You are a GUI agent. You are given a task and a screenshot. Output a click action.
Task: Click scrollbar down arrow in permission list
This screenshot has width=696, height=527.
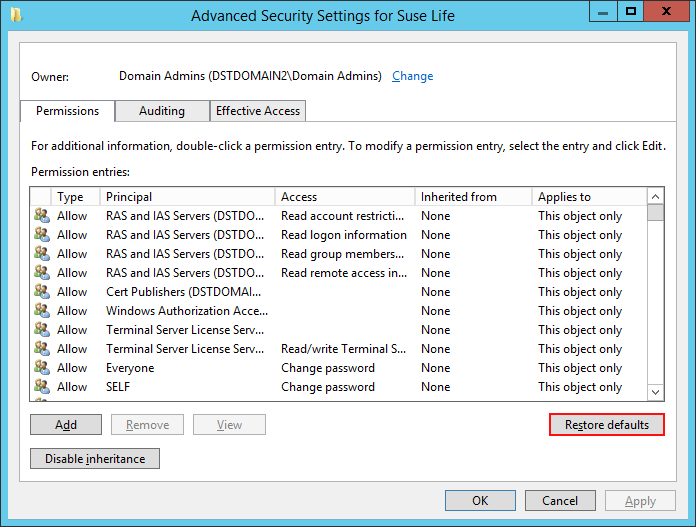pos(656,392)
